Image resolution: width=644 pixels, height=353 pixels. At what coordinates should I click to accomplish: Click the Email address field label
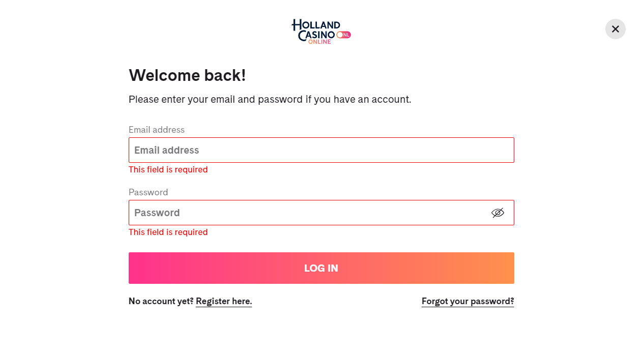pos(157,130)
